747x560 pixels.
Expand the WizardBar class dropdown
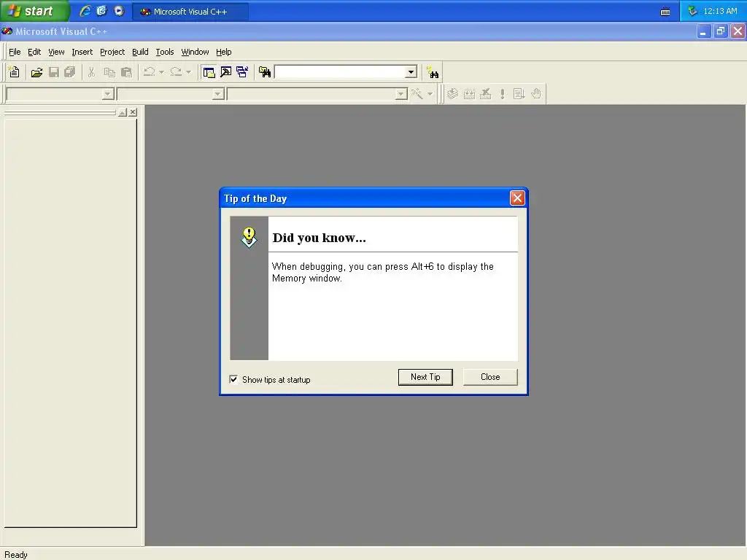[108, 94]
